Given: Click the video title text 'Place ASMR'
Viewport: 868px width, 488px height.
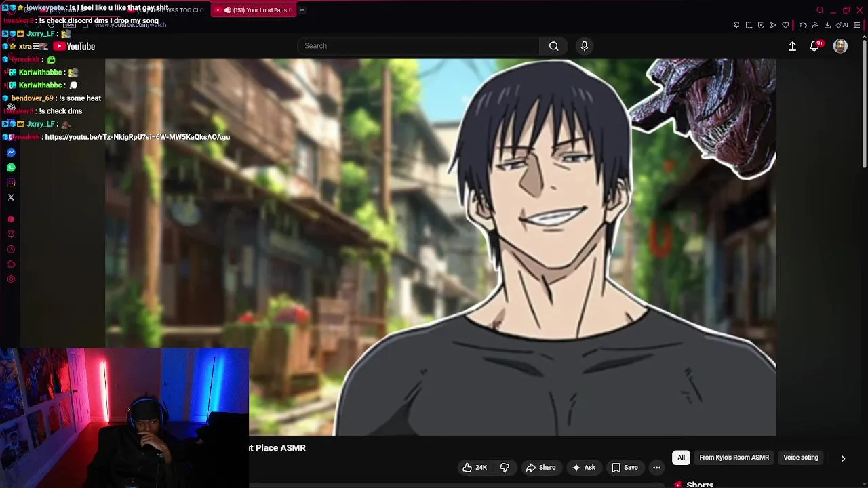Looking at the screenshot, I should pos(280,448).
